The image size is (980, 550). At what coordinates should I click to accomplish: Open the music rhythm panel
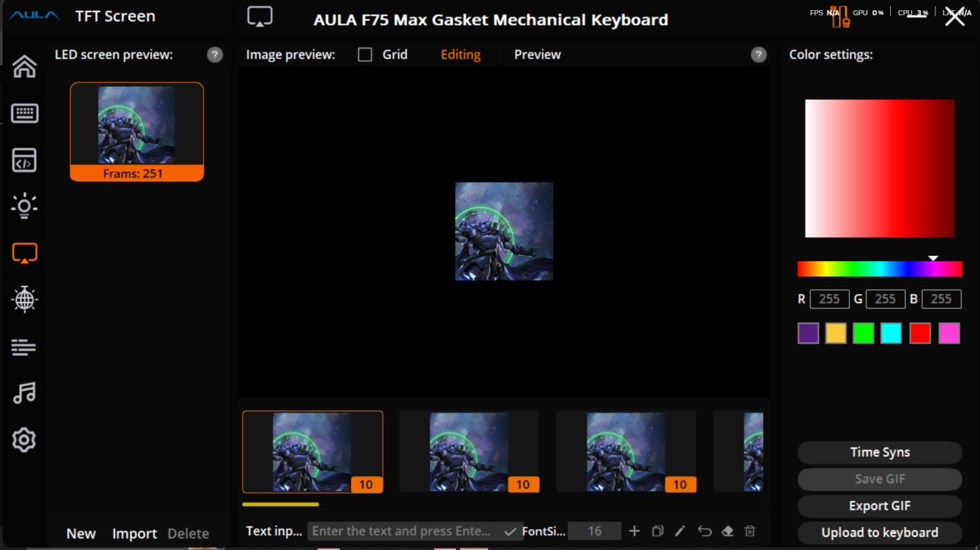[x=24, y=393]
